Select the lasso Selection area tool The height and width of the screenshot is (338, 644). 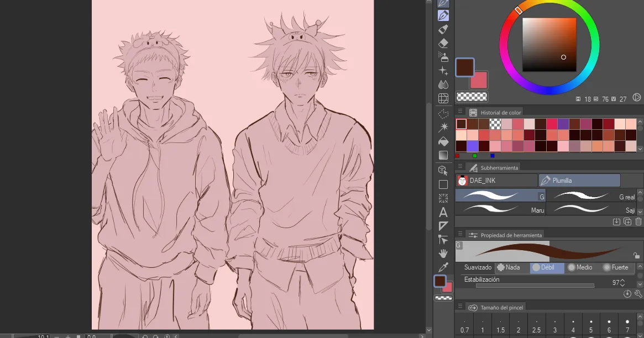click(x=443, y=114)
